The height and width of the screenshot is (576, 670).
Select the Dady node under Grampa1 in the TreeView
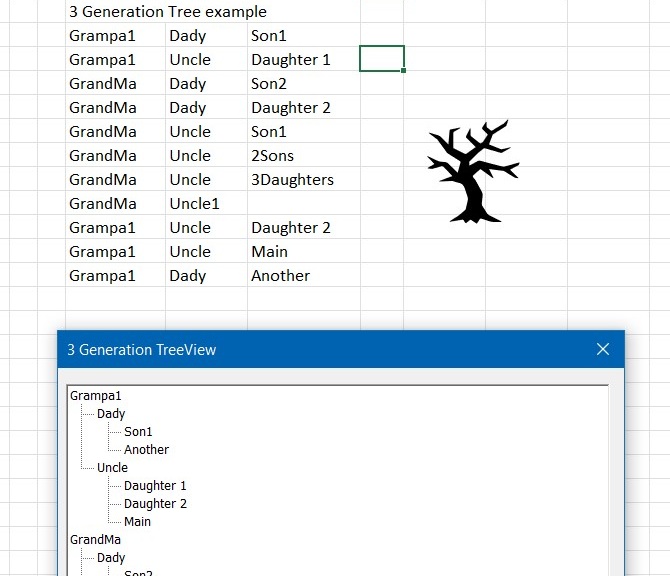tap(111, 414)
